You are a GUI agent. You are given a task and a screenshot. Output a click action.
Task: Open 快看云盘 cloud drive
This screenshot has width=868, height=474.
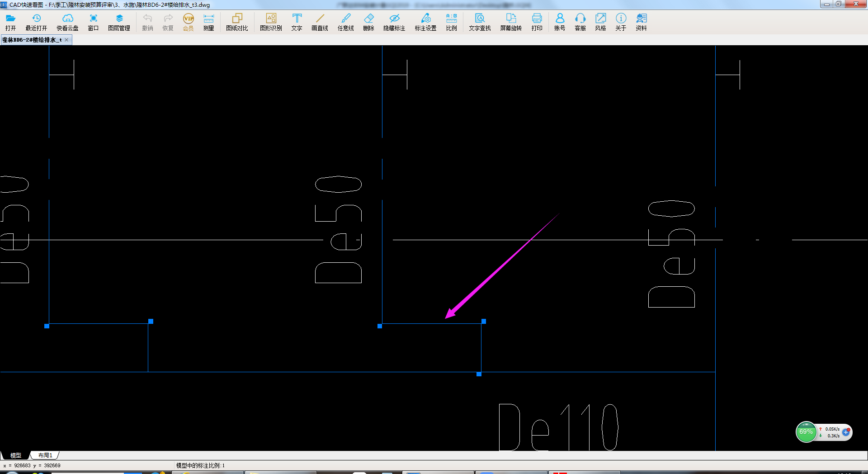point(67,22)
